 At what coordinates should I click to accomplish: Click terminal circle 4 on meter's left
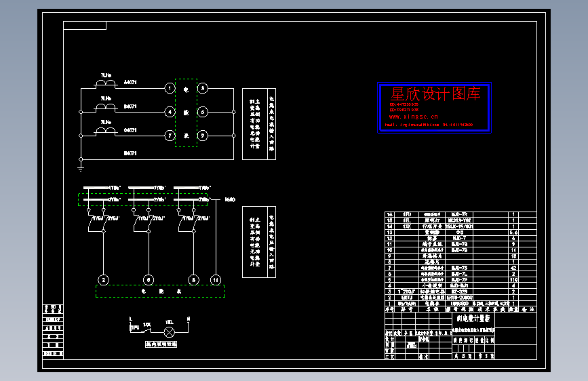170,112
